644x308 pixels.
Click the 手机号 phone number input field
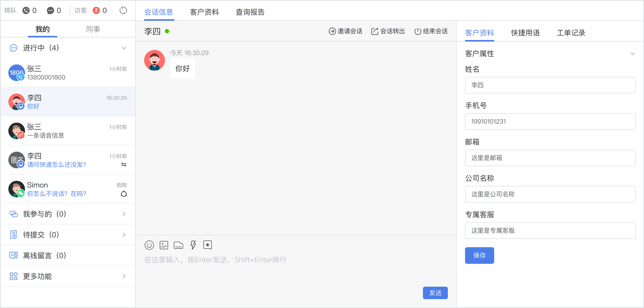click(550, 122)
